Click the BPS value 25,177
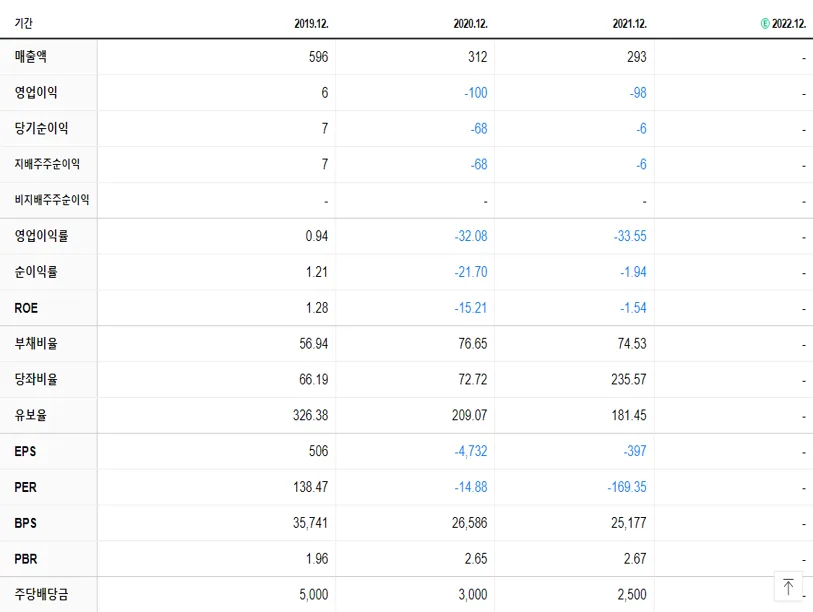Viewport: 813px width, 612px height. 629,523
